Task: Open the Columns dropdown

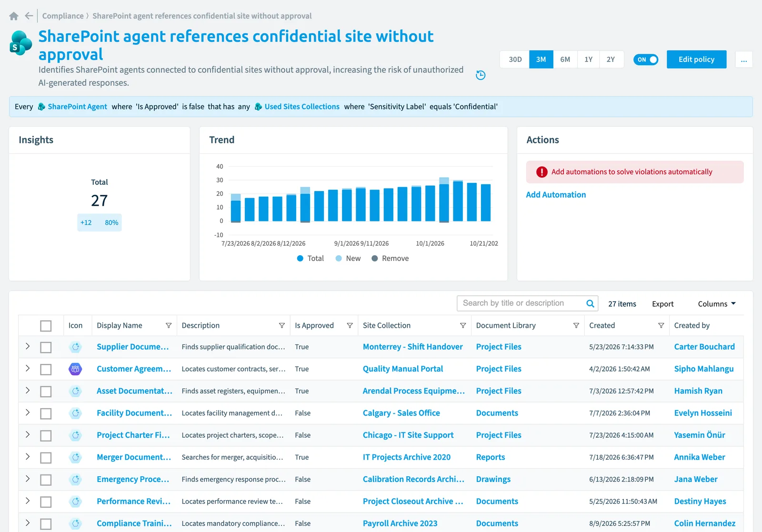Action: pyautogui.click(x=717, y=304)
